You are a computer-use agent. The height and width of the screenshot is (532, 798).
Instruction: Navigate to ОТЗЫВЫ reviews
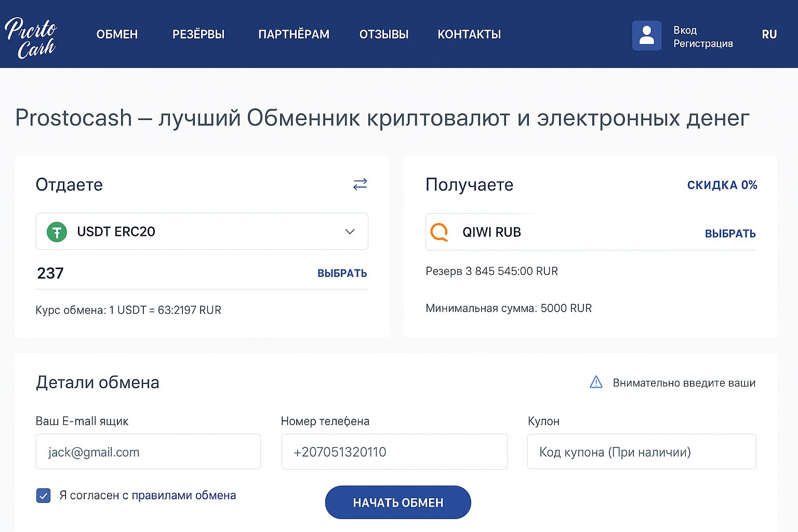[384, 34]
